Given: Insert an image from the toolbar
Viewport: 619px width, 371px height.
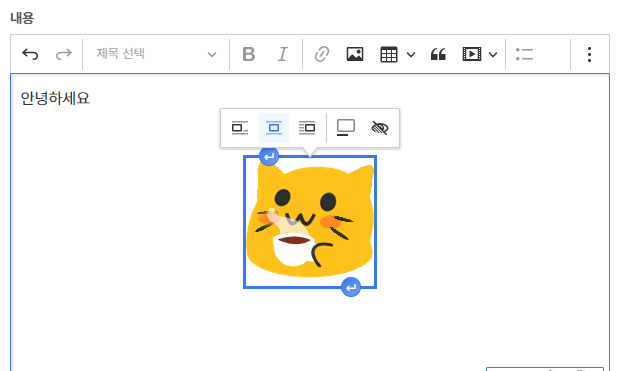Looking at the screenshot, I should pyautogui.click(x=355, y=54).
